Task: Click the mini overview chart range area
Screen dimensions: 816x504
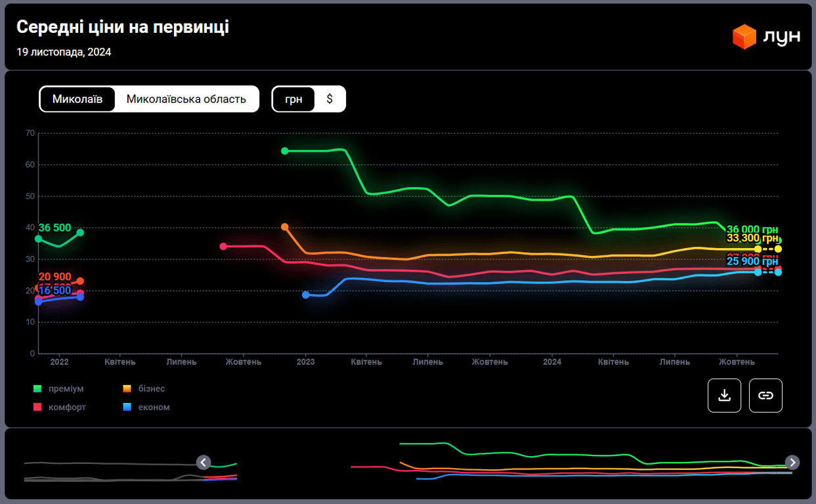Action: click(x=499, y=463)
